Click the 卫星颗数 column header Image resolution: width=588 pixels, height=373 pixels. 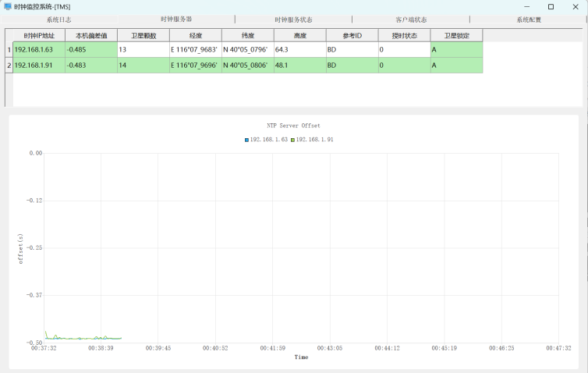click(143, 35)
